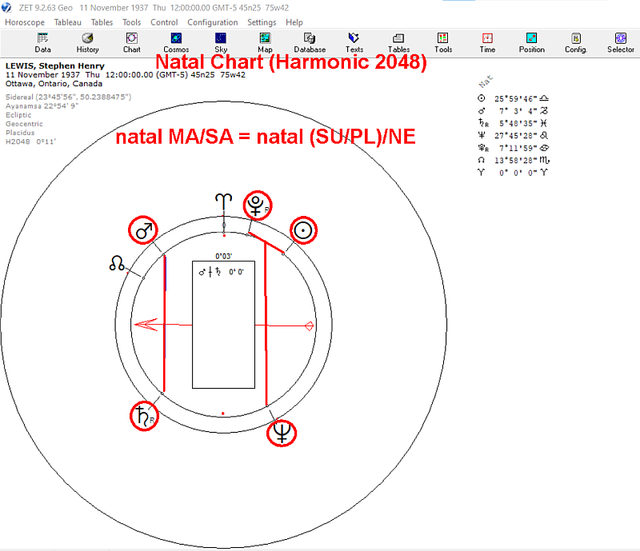Open the Horoscope menu
The width and height of the screenshot is (640, 551).
[24, 22]
